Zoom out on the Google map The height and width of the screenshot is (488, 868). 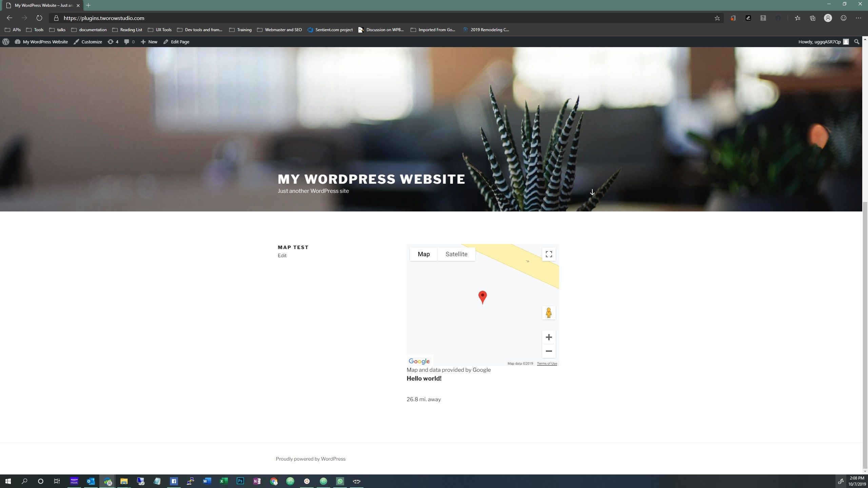(549, 351)
